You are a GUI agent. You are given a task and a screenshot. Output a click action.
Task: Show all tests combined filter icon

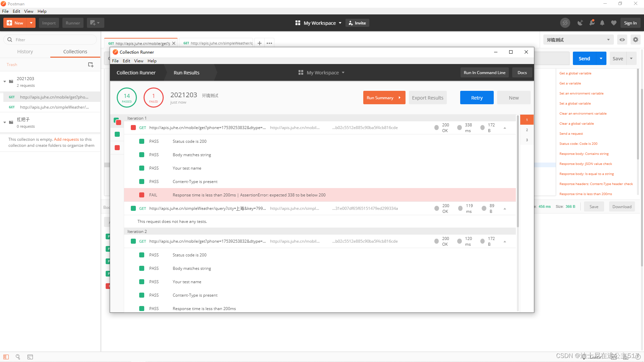click(117, 121)
